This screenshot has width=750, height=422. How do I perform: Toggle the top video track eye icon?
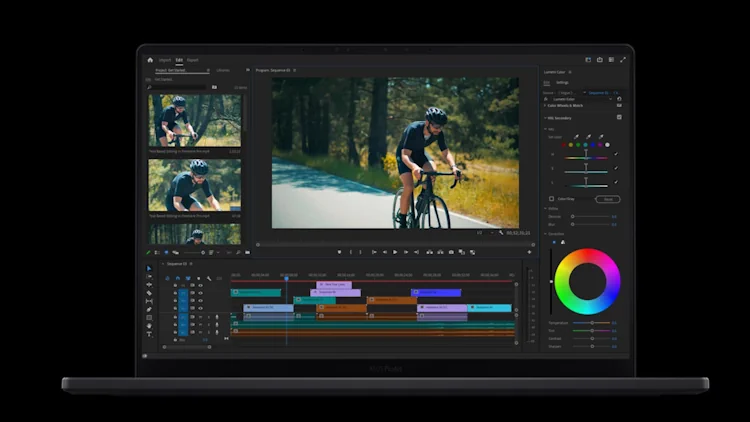[200, 286]
